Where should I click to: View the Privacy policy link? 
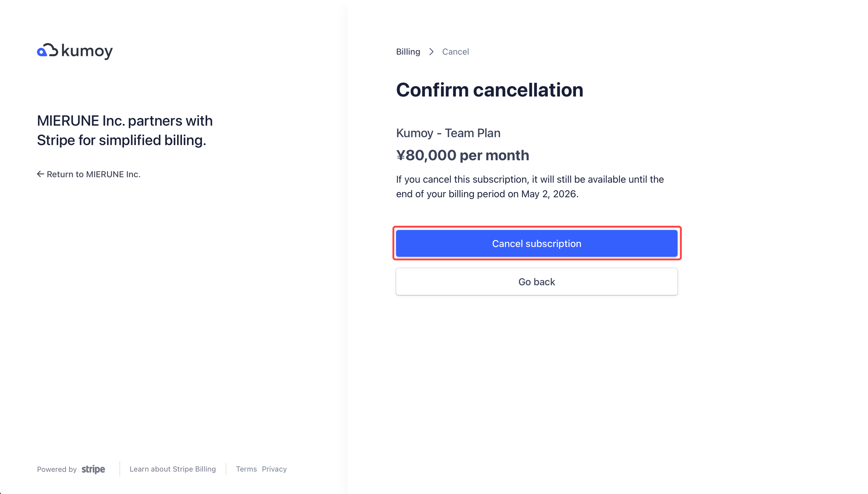274,469
